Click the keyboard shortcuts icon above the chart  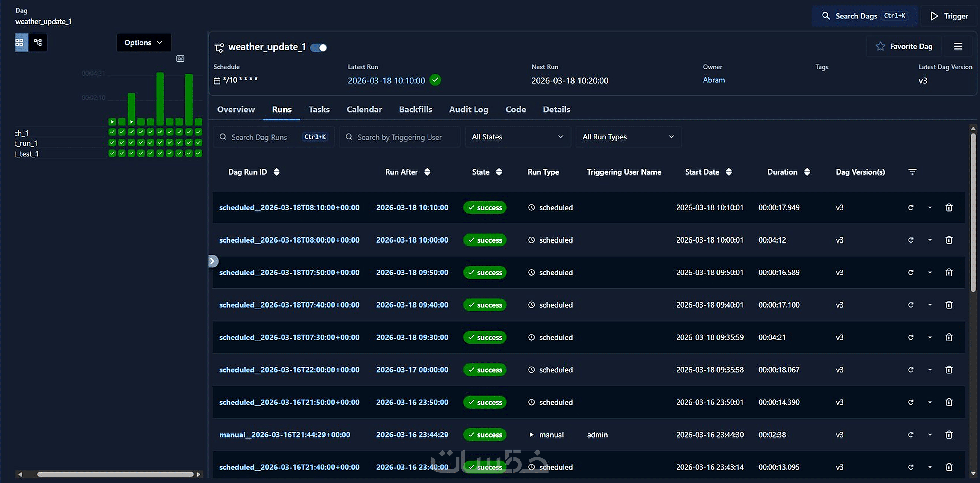(180, 59)
